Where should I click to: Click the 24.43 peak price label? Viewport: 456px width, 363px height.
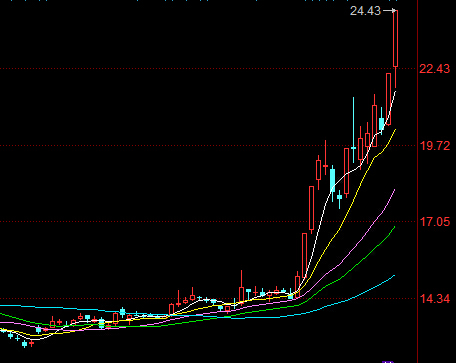pos(365,11)
